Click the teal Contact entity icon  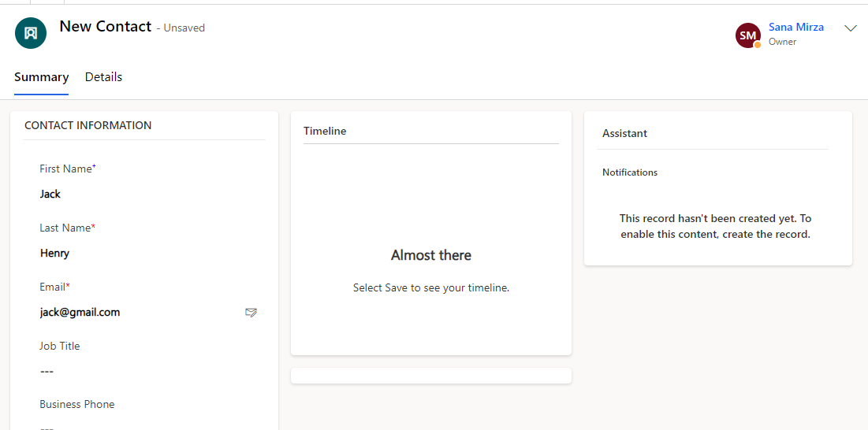click(31, 33)
